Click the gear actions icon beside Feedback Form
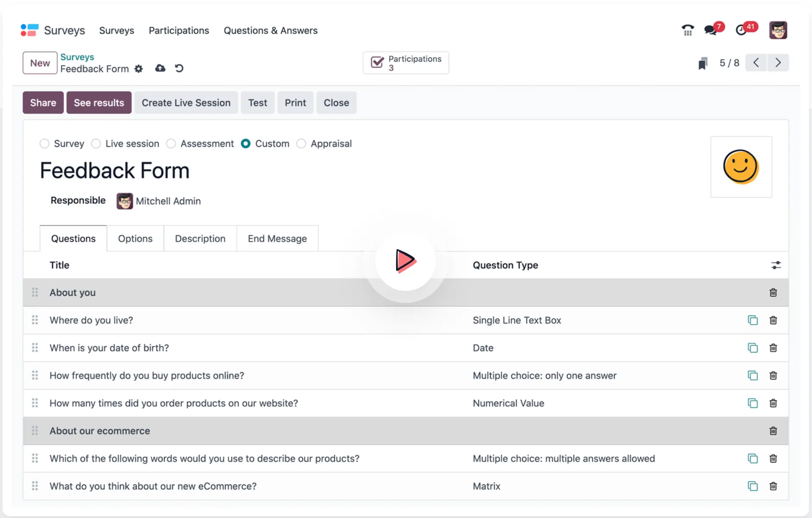Screen dimensions: 812x518 (x=138, y=69)
